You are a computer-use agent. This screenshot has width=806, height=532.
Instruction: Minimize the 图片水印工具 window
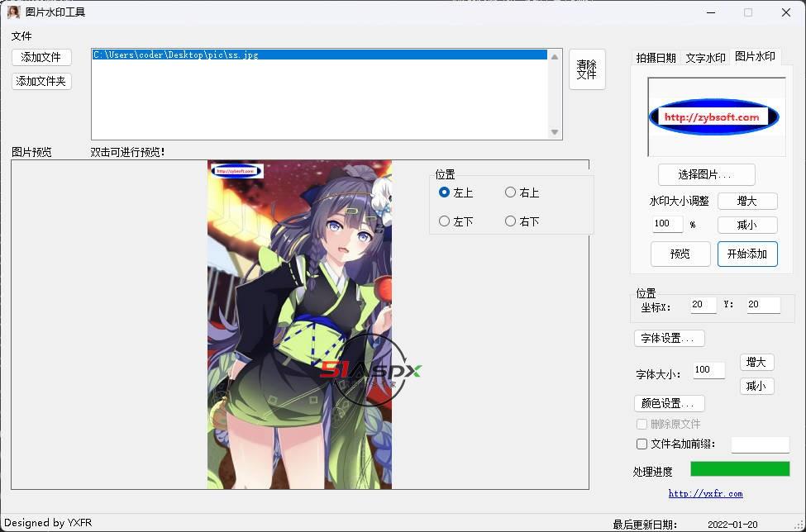[711, 12]
